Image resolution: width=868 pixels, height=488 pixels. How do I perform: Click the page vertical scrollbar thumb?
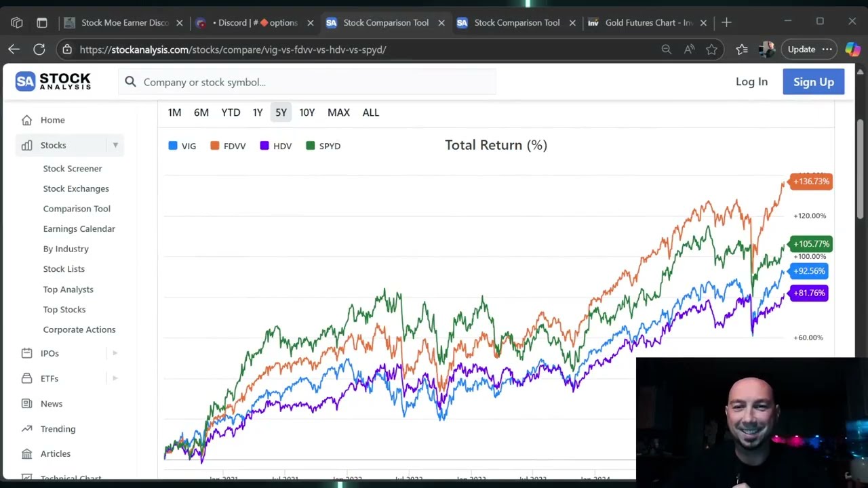pos(861,169)
